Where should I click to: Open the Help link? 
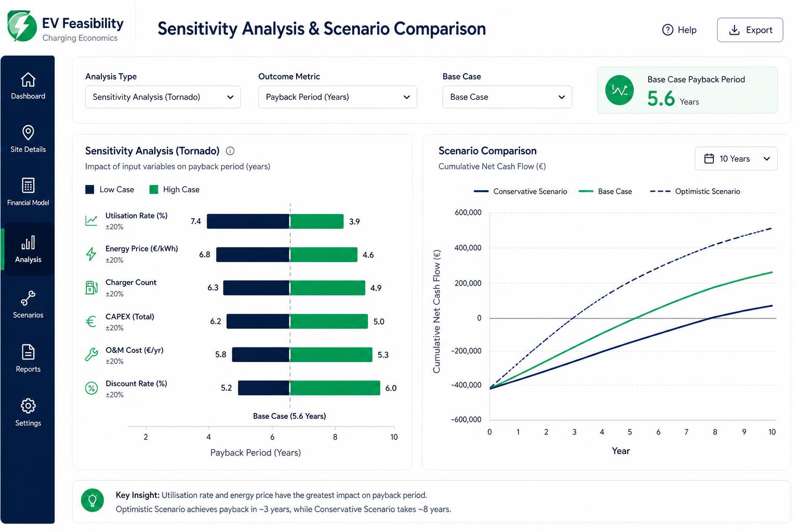pyautogui.click(x=680, y=30)
